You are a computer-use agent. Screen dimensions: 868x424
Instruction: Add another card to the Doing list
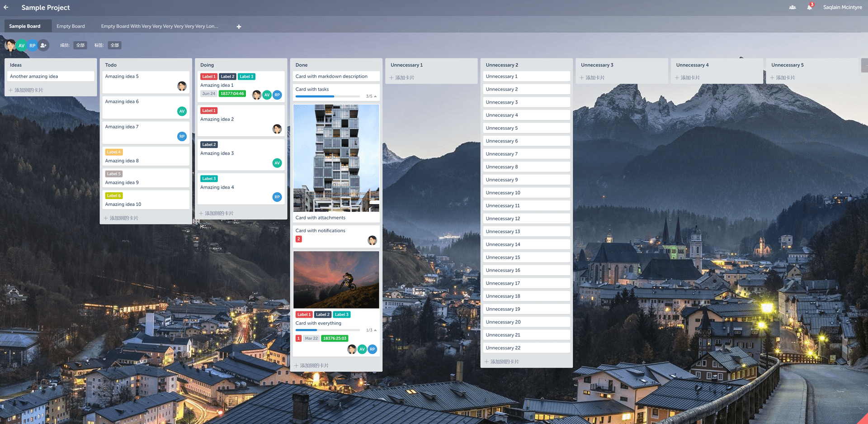click(217, 213)
